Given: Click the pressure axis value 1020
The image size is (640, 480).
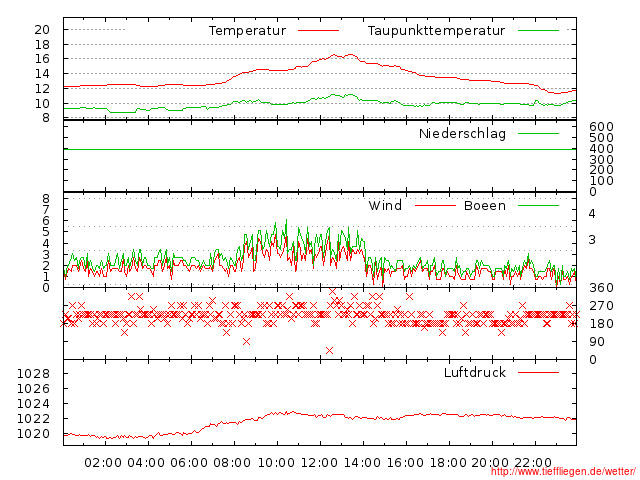Looking at the screenshot, I should pyautogui.click(x=33, y=434).
